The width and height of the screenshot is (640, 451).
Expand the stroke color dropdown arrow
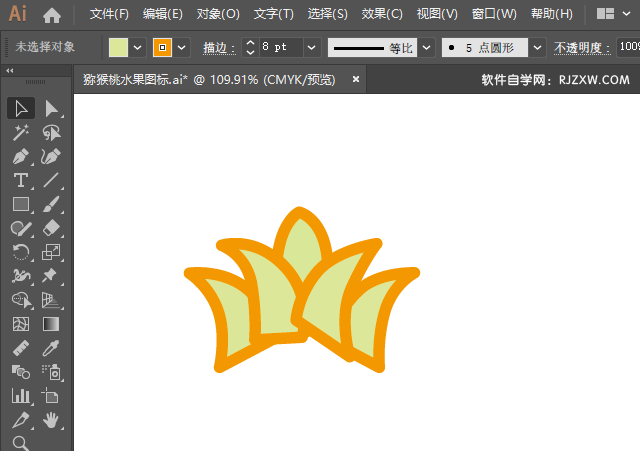tap(182, 47)
